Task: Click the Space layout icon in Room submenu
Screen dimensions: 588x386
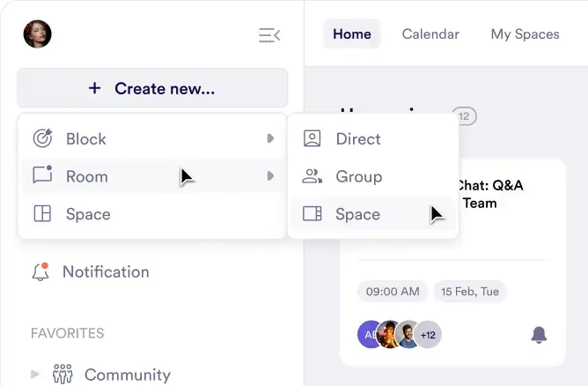Action: (312, 214)
